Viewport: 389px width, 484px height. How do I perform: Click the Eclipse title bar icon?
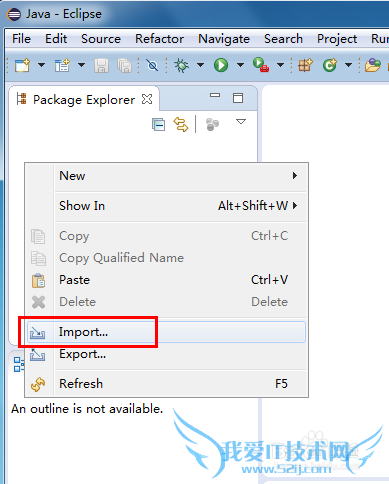(14, 14)
